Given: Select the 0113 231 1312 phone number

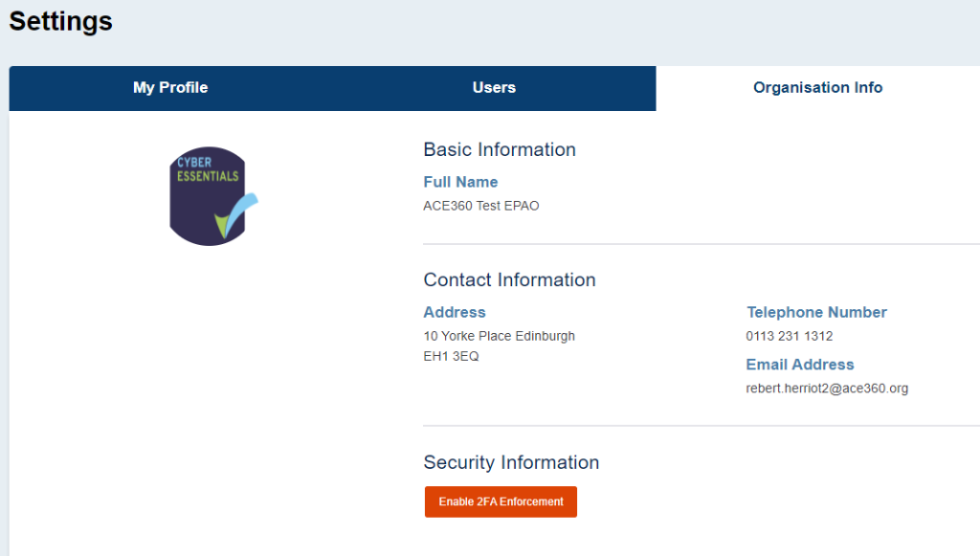Looking at the screenshot, I should (x=790, y=336).
